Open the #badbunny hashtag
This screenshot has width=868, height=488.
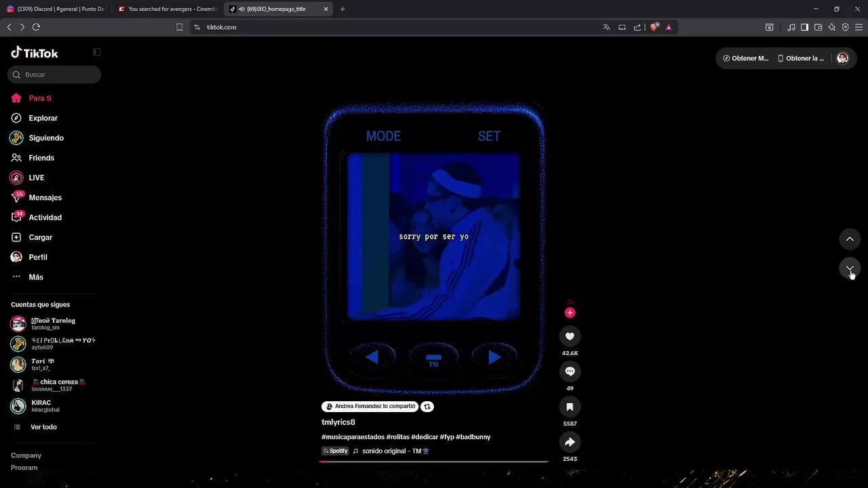point(473,437)
